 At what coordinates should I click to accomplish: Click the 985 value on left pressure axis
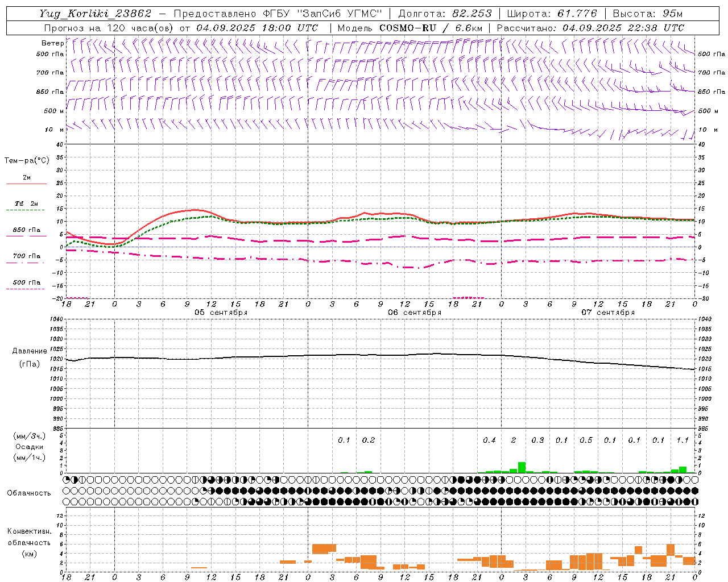point(57,429)
